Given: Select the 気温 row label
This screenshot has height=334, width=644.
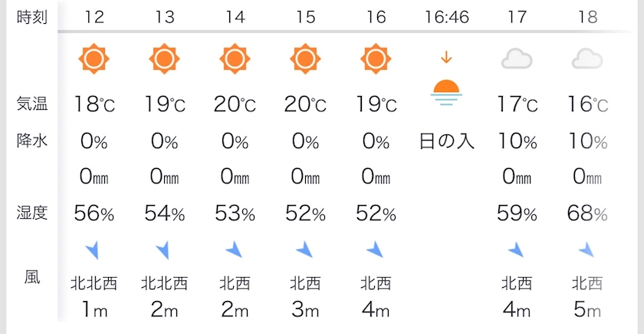Looking at the screenshot, I should [x=32, y=104].
